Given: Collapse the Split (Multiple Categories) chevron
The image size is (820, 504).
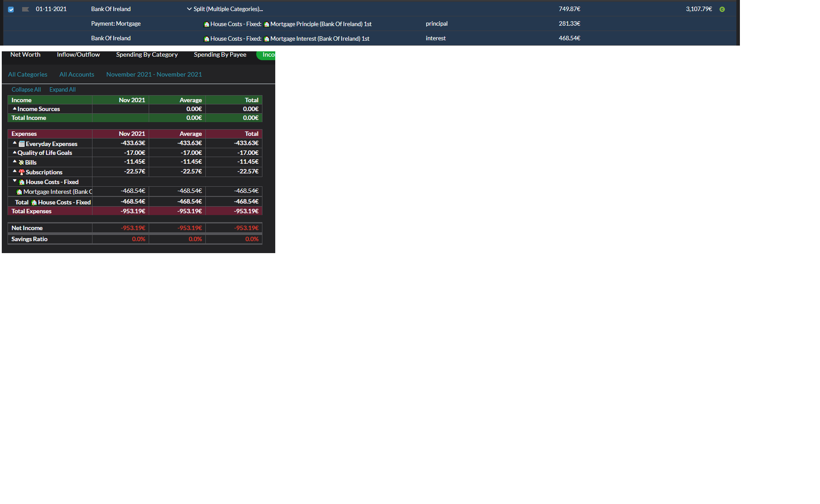Looking at the screenshot, I should 189,9.
